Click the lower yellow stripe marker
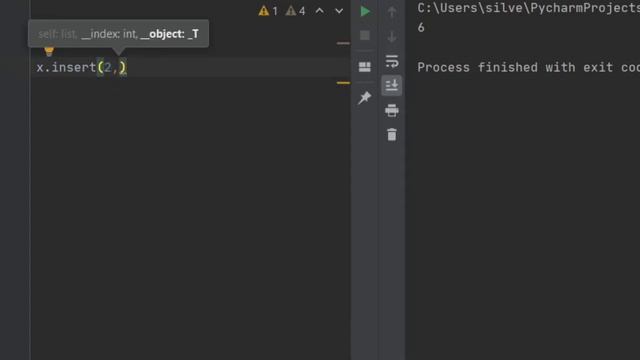The width and height of the screenshot is (640, 360). pos(343,83)
